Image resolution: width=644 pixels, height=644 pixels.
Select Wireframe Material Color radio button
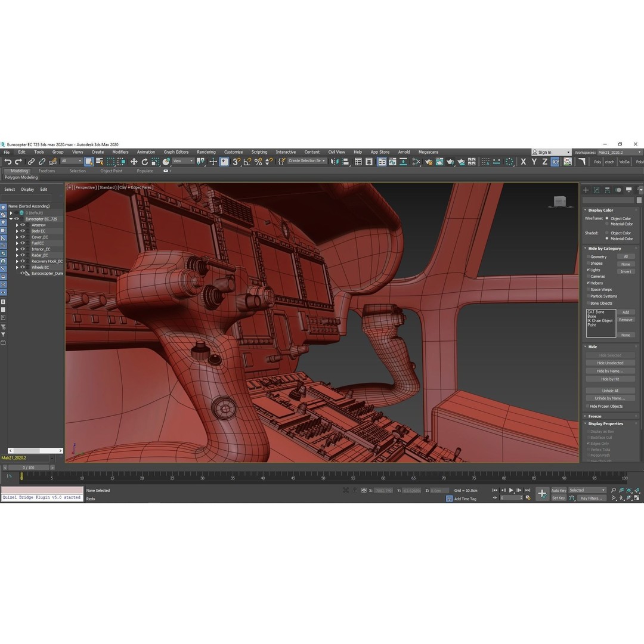click(x=607, y=224)
